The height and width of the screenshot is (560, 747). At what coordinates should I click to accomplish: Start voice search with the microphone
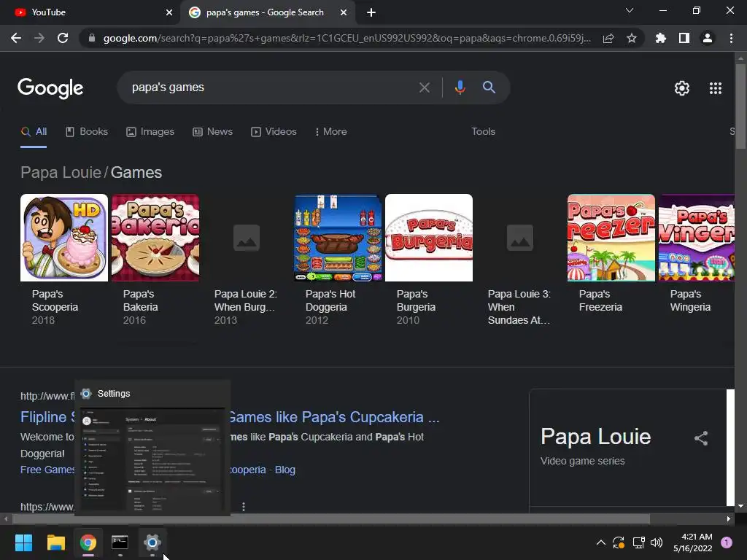(x=460, y=87)
